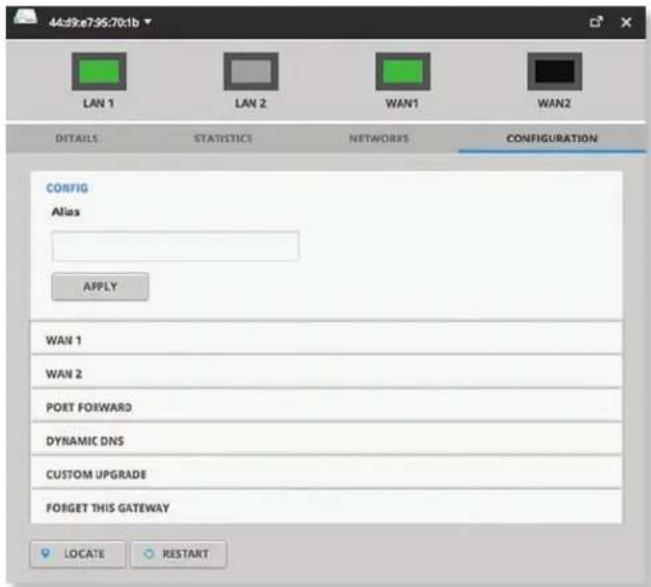651x587 pixels.
Task: Click the gateway device icon in title bar
Action: [25, 17]
